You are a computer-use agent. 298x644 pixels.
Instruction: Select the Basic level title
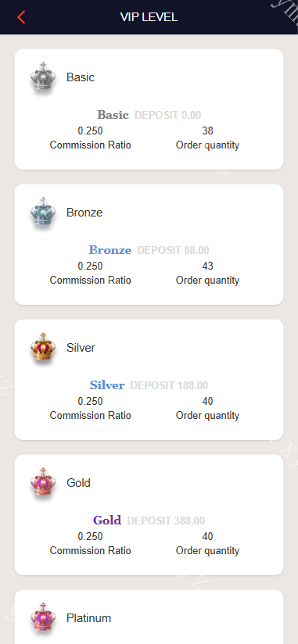coord(81,77)
